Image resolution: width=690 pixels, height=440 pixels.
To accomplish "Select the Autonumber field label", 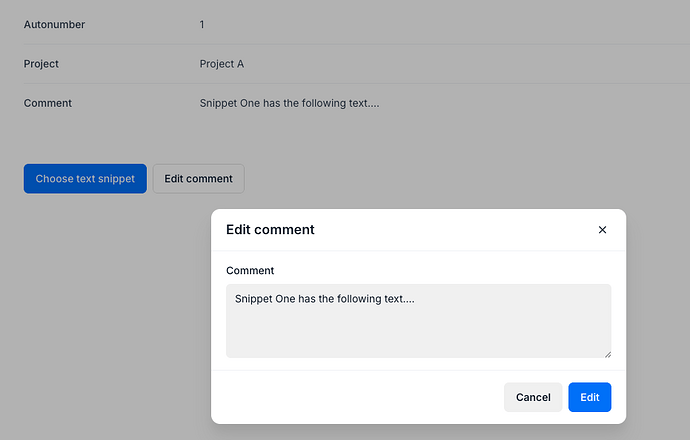I will (x=54, y=24).
